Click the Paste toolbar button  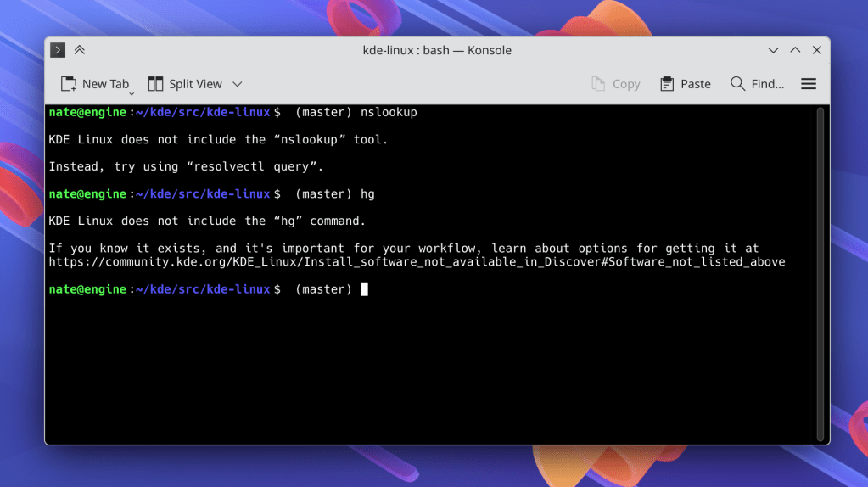(x=686, y=83)
